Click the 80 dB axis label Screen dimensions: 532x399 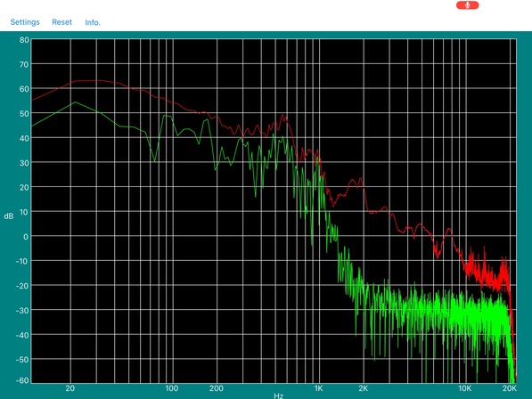pyautogui.click(x=24, y=40)
